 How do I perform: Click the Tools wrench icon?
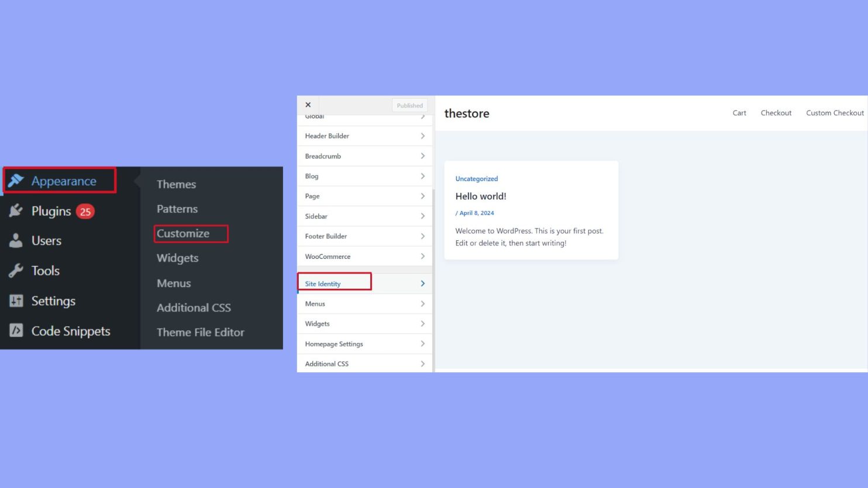click(x=15, y=270)
